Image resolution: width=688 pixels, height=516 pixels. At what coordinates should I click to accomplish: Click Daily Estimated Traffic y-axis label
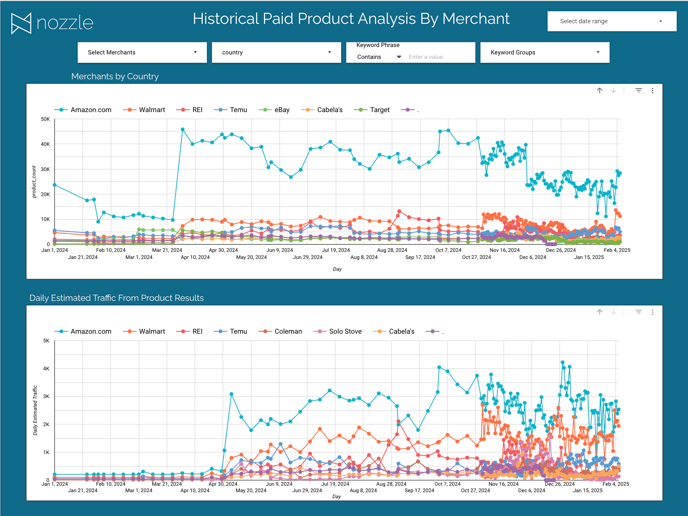coord(35,410)
